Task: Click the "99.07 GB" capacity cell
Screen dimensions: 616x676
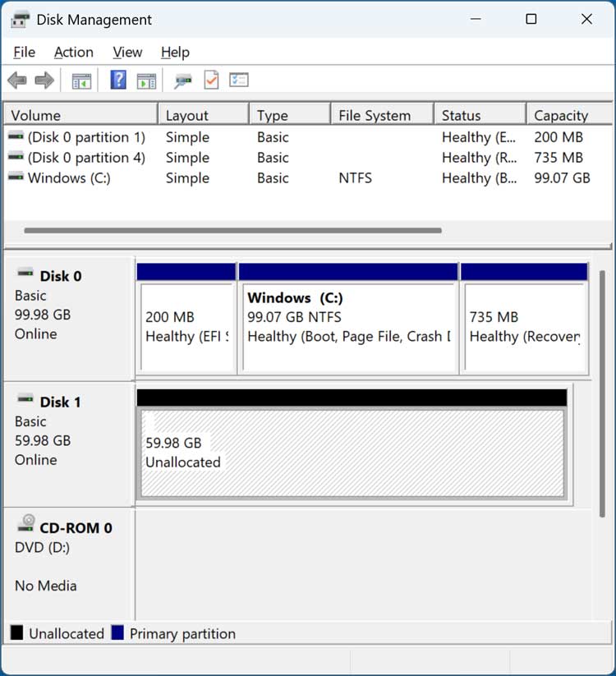Action: [562, 177]
